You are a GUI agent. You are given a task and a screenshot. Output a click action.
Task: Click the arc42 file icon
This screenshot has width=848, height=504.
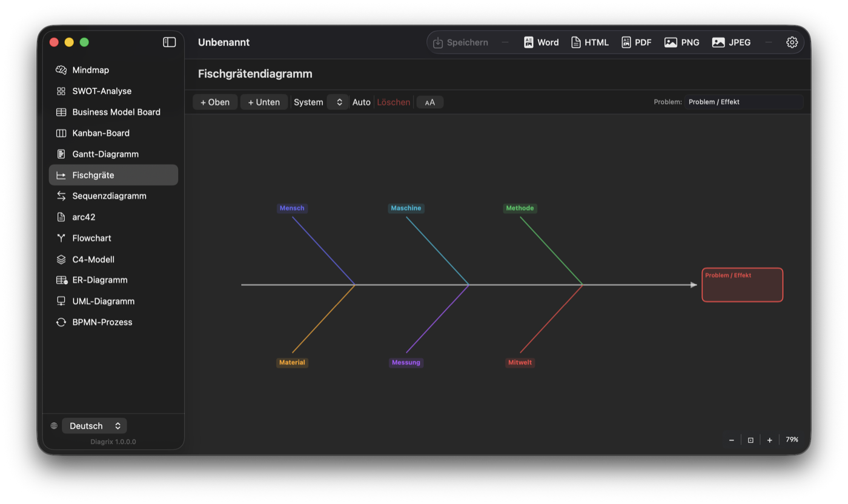tap(61, 217)
